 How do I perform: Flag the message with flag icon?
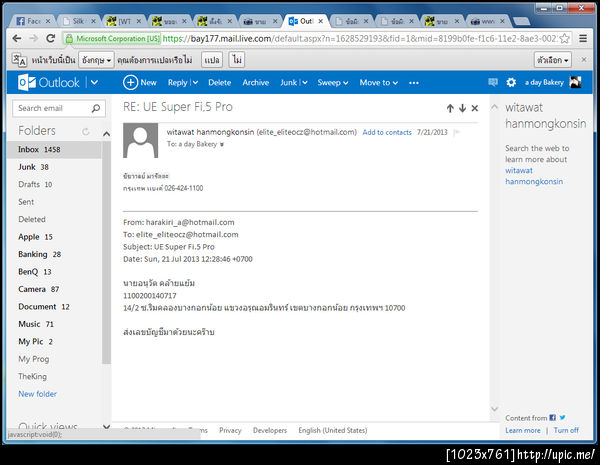456,132
